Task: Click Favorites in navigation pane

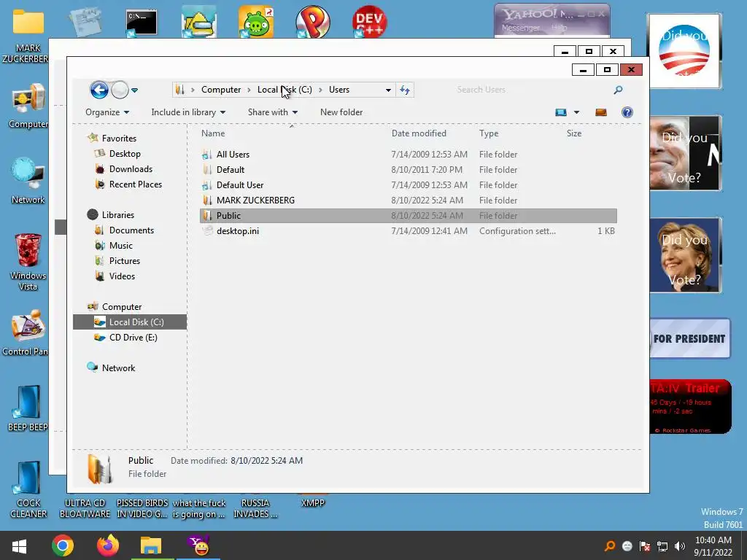Action: (x=119, y=138)
